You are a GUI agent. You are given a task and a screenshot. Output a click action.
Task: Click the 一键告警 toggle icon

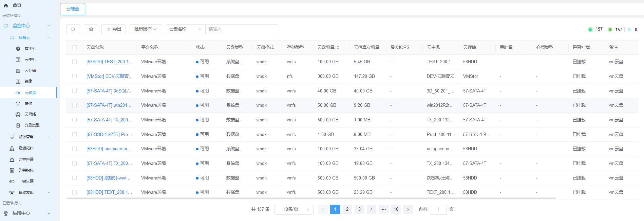pyautogui.click(x=12, y=181)
